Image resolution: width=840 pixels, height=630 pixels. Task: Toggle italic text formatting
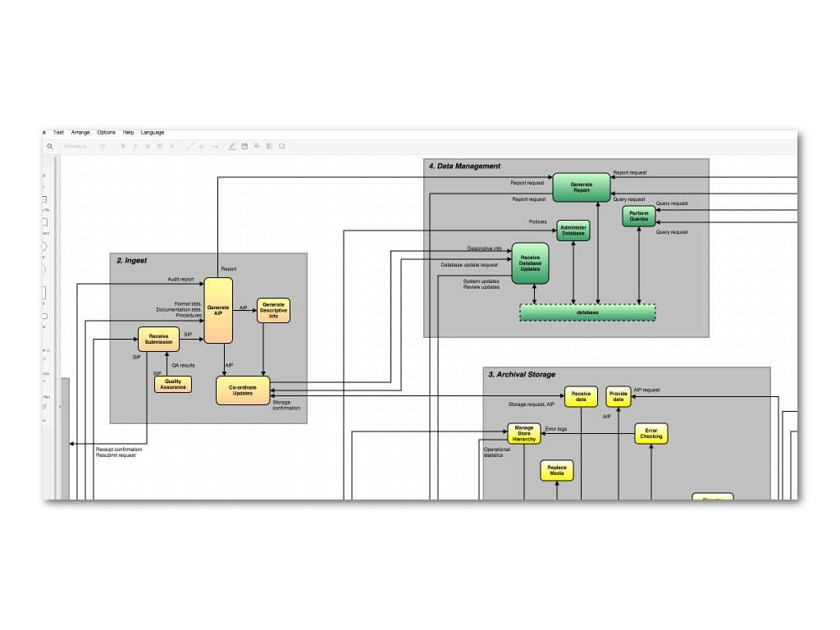point(135,146)
